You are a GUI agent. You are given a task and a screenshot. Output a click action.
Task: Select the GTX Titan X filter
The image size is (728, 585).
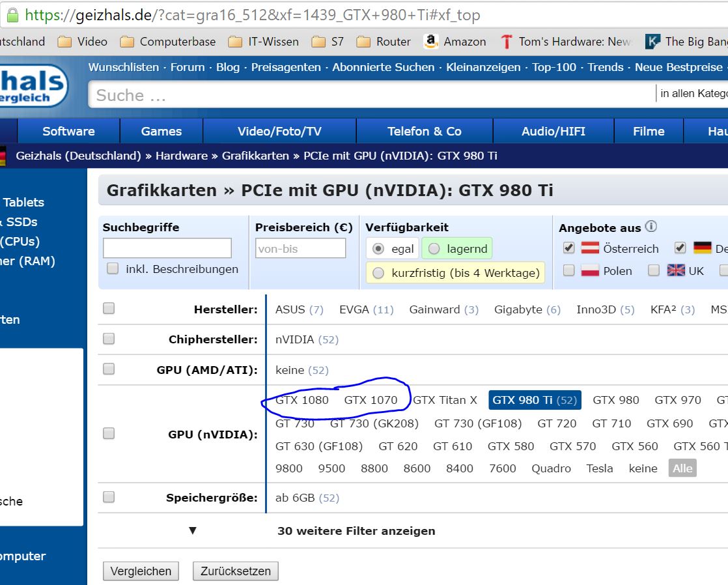tap(445, 400)
